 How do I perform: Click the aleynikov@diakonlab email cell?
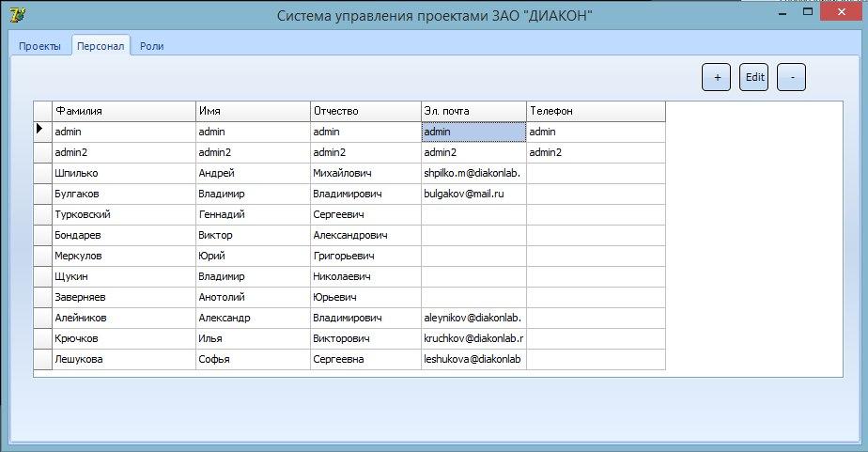click(x=473, y=318)
